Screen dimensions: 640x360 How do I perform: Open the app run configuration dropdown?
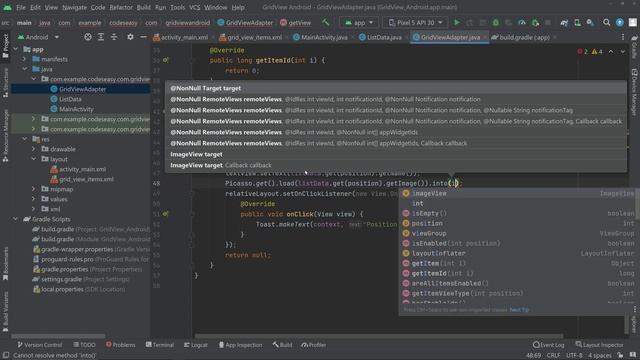tap(359, 22)
